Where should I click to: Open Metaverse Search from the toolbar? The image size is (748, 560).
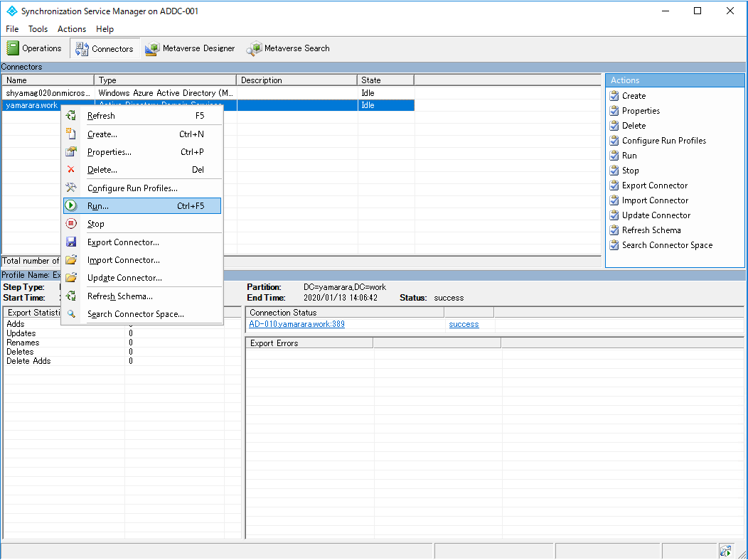pos(288,48)
